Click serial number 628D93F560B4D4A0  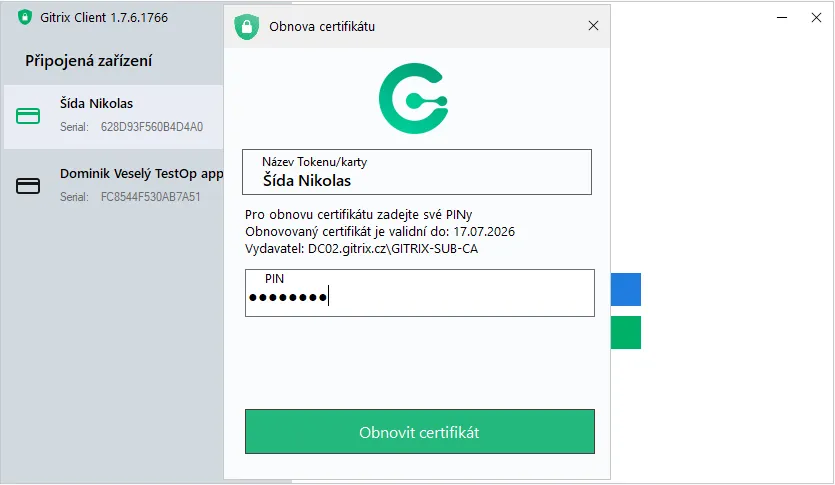(152, 128)
